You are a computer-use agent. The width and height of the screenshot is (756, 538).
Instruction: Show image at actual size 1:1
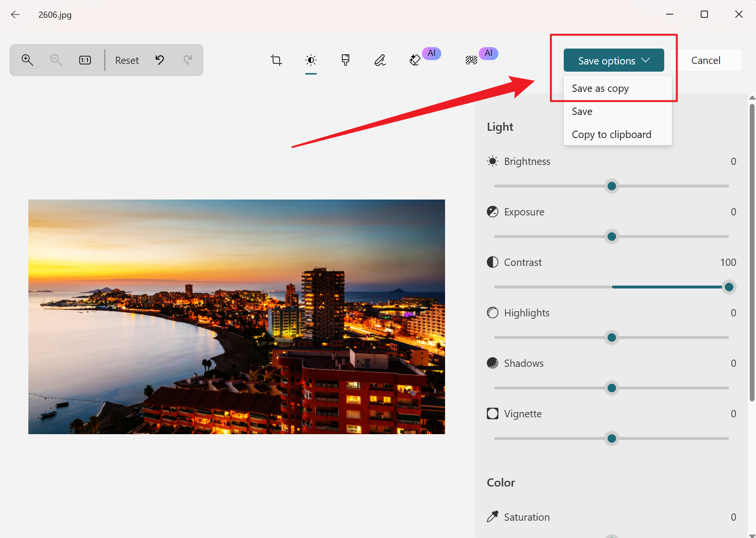pyautogui.click(x=85, y=60)
